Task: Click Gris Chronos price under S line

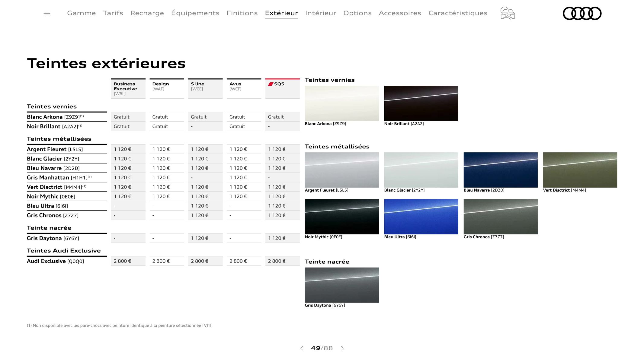Action: (205, 215)
